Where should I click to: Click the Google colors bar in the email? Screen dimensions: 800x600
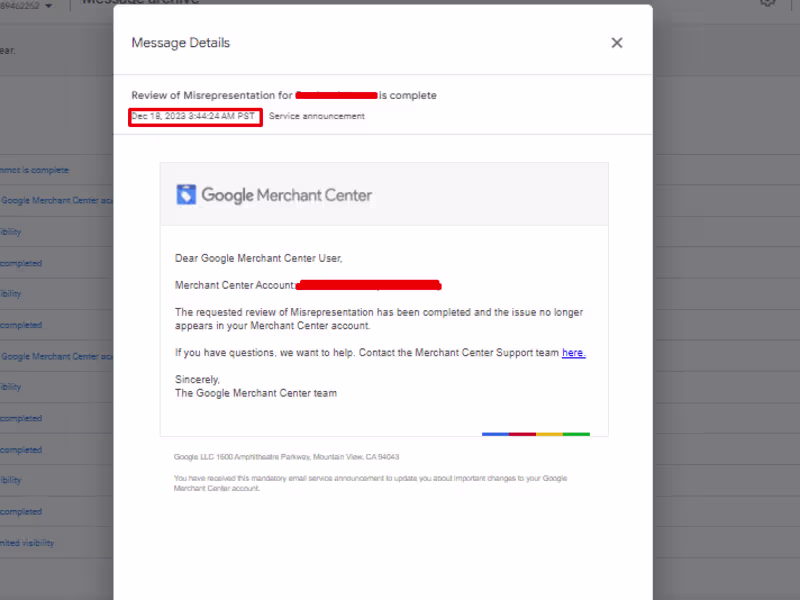pyautogui.click(x=535, y=433)
